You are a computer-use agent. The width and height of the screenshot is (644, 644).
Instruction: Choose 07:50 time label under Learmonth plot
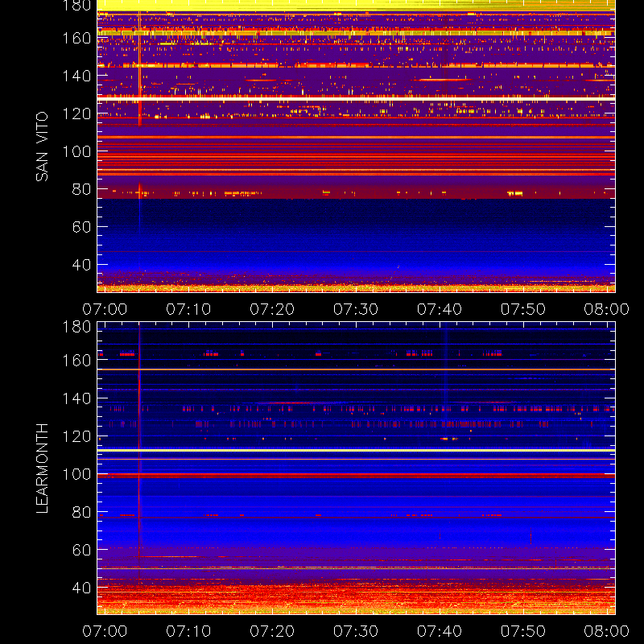pyautogui.click(x=523, y=631)
